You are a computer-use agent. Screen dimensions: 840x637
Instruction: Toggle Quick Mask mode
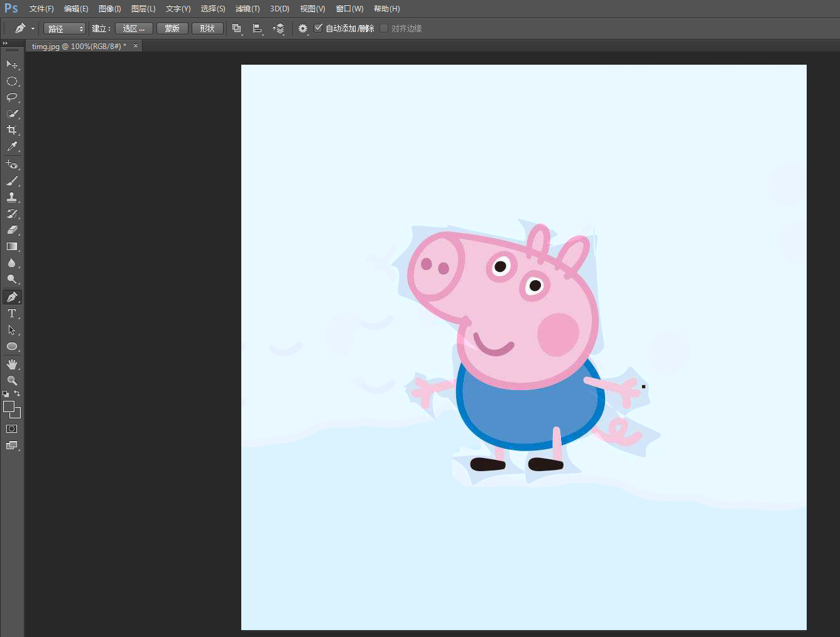point(12,429)
